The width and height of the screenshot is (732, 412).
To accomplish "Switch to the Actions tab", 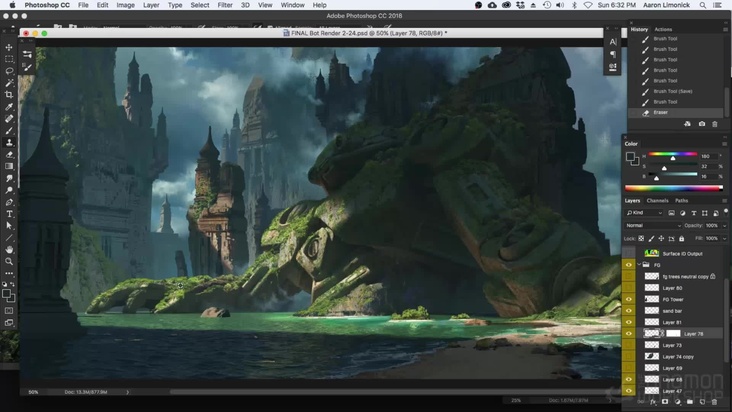I will pos(663,29).
